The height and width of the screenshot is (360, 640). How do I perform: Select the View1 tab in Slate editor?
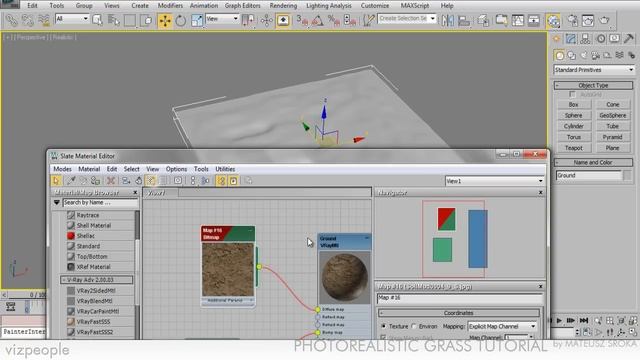pyautogui.click(x=160, y=193)
